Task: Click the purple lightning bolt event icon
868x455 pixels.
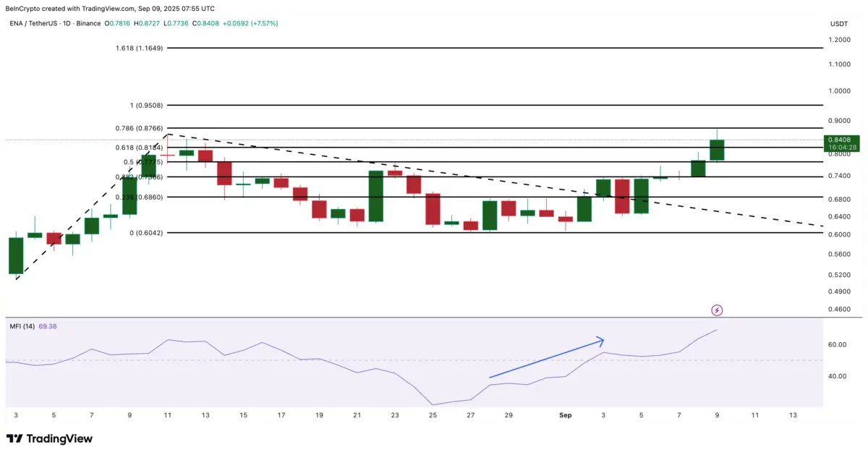Action: point(717,310)
